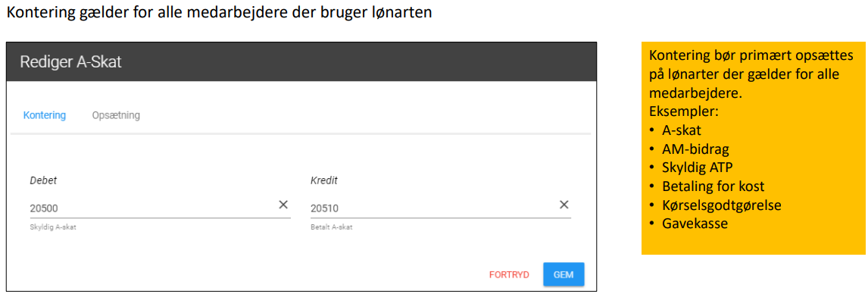This screenshot has height=307, width=868.
Task: Click the Debet field label
Action: click(x=43, y=180)
